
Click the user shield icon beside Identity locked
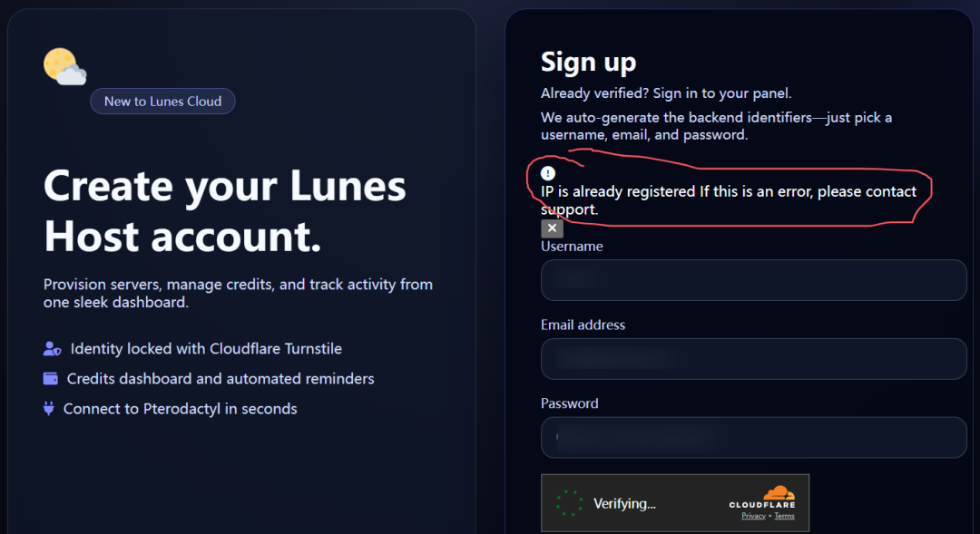(52, 349)
